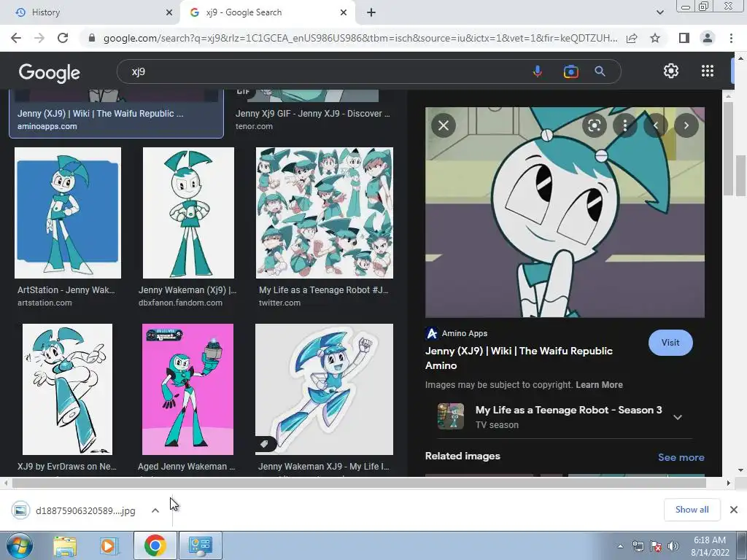This screenshot has height=560, width=747.
Task: Search by image with camera icon
Action: [570, 71]
